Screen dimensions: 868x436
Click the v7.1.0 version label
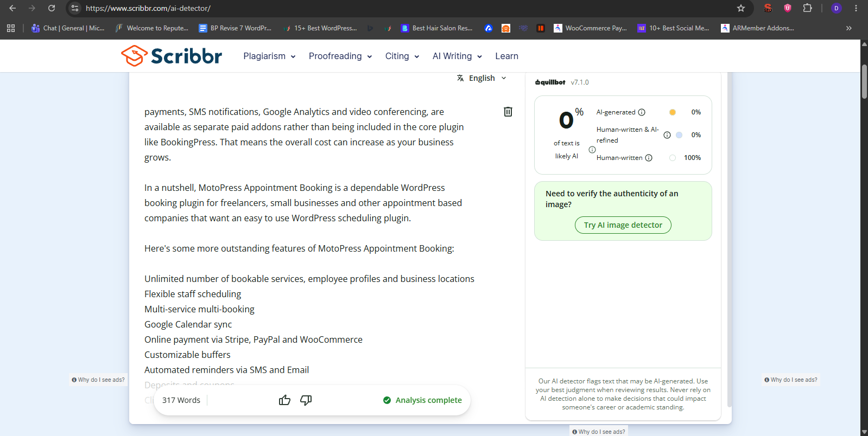(x=580, y=82)
